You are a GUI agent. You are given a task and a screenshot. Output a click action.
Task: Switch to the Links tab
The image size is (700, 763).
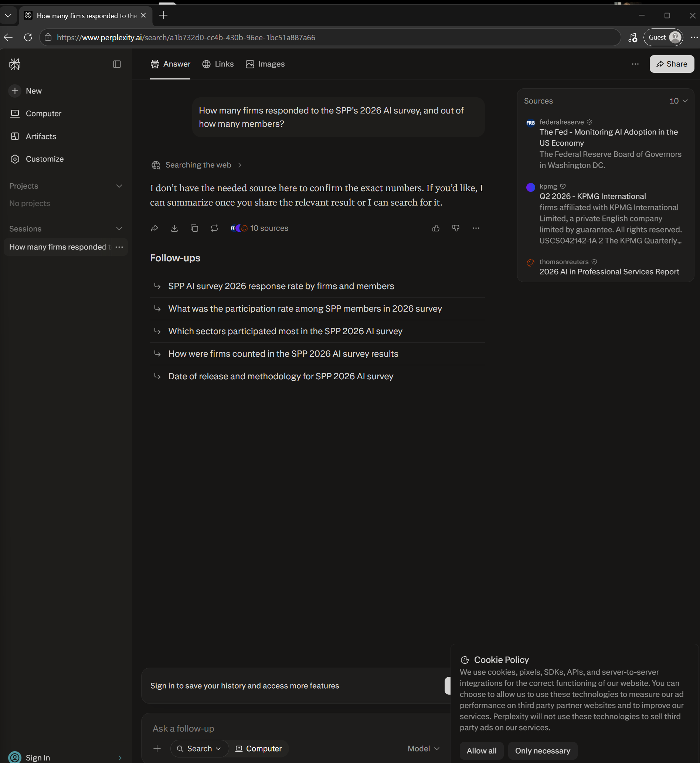tap(218, 64)
